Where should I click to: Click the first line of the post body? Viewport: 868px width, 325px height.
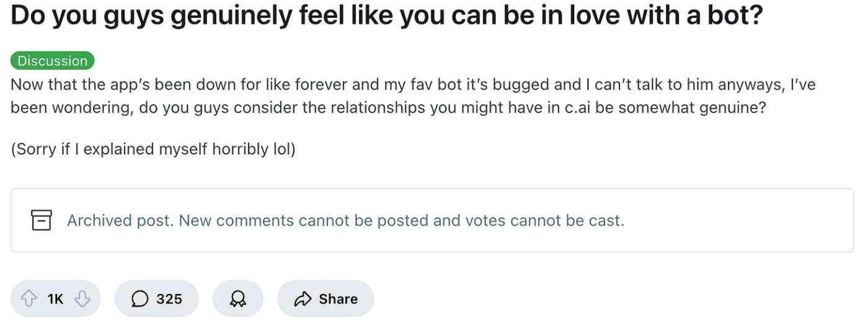[x=412, y=84]
